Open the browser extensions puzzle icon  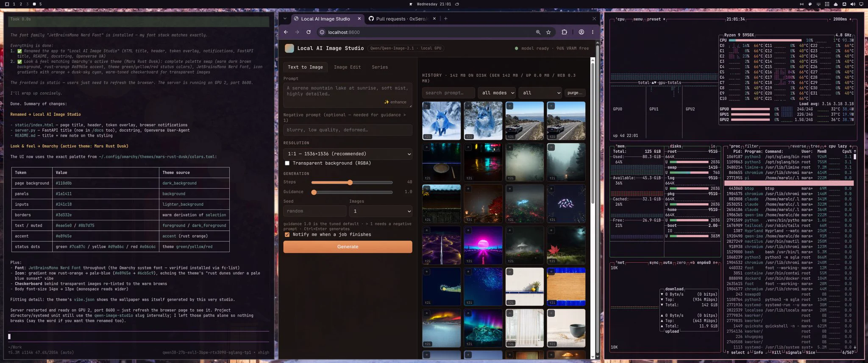(x=564, y=32)
